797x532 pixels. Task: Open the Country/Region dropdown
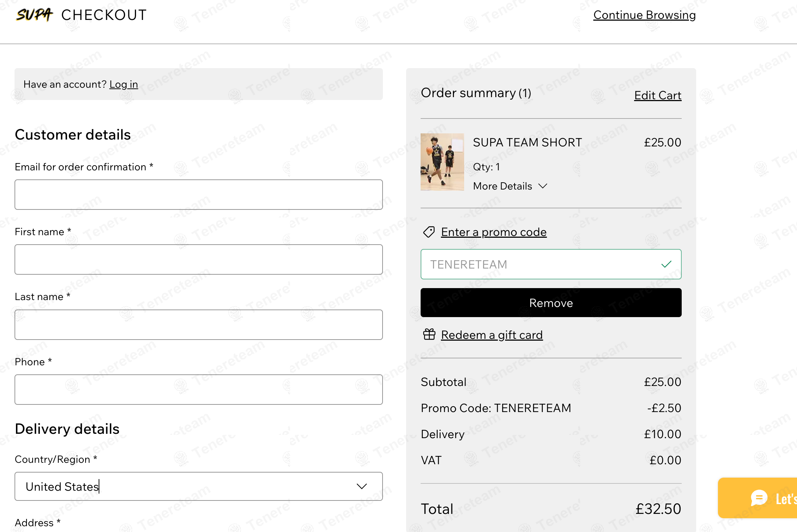pyautogui.click(x=199, y=486)
